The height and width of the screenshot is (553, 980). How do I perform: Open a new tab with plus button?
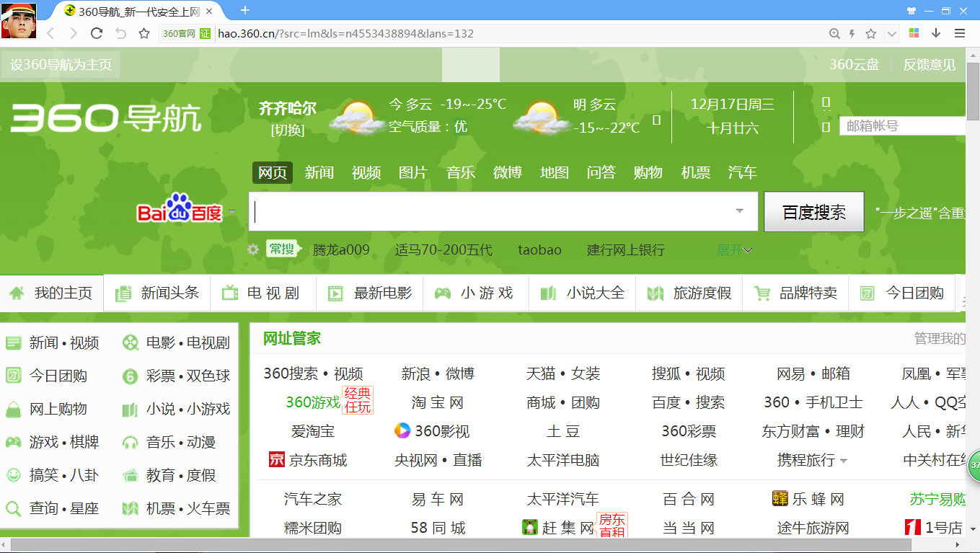pyautogui.click(x=245, y=10)
